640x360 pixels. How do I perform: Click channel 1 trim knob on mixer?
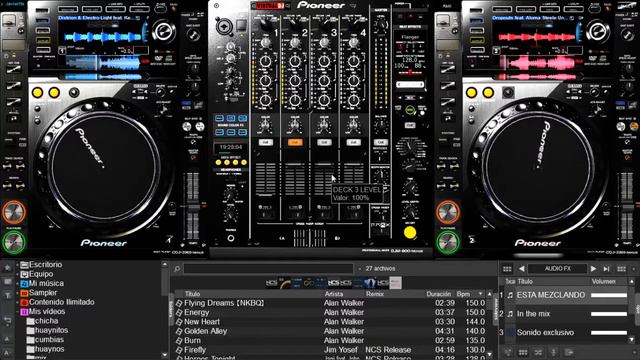tap(265, 42)
